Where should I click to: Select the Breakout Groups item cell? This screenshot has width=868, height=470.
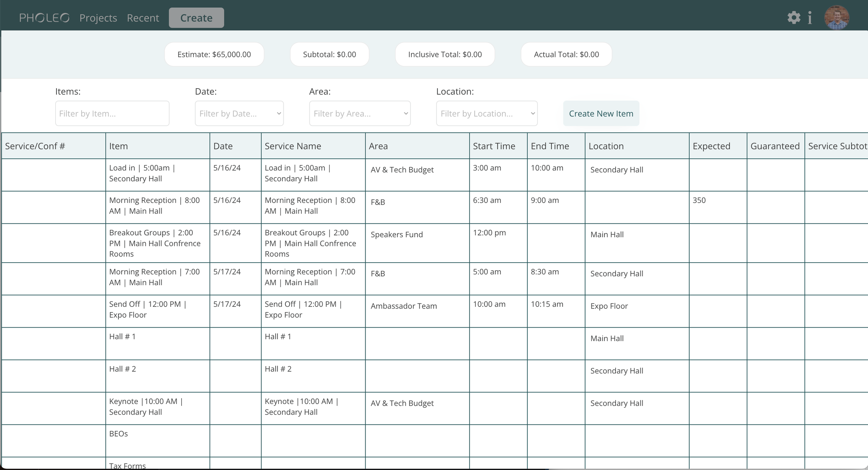tap(158, 243)
